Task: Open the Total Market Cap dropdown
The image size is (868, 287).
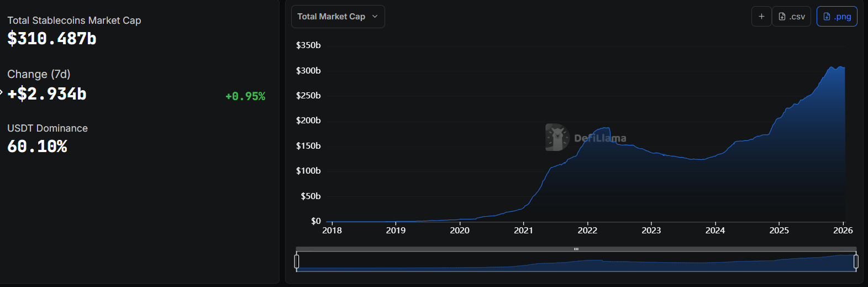Action: 338,17
